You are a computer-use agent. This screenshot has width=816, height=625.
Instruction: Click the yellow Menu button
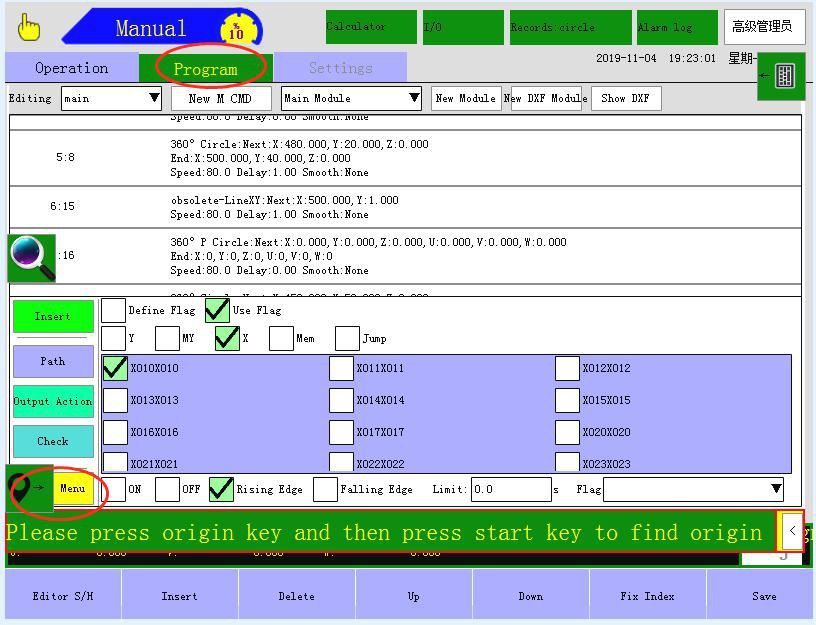tap(73, 488)
